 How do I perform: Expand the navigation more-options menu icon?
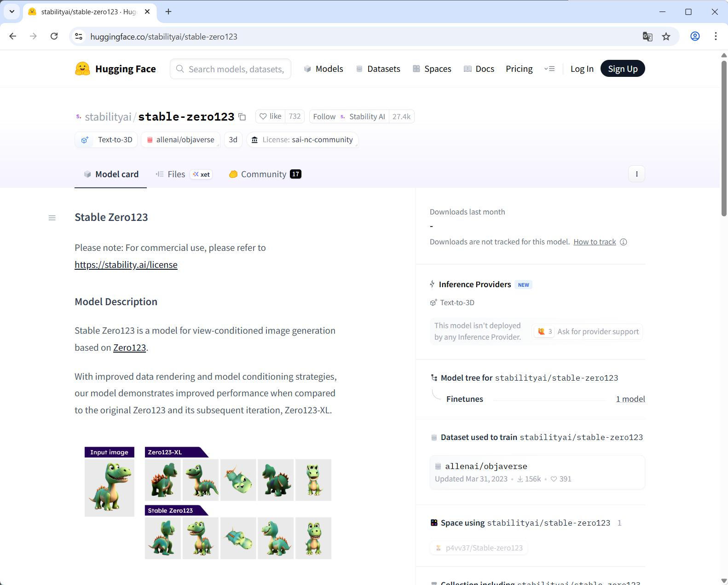549,69
